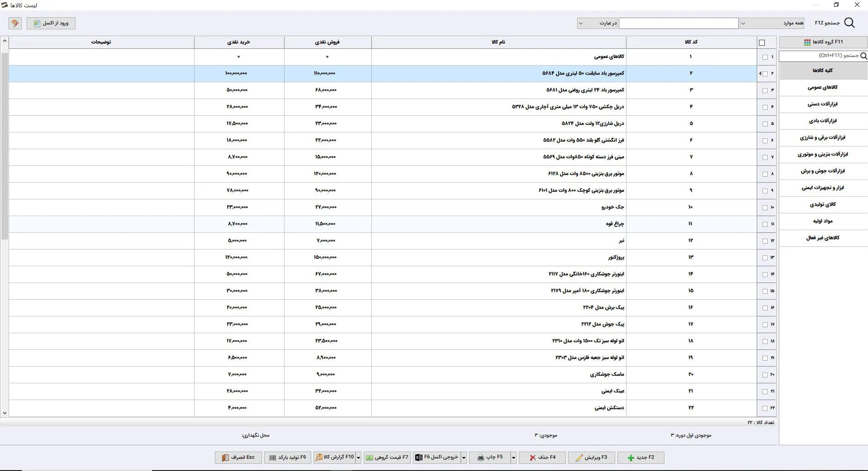Click the pencil tool icon beside ورود از اکسل

(15, 23)
